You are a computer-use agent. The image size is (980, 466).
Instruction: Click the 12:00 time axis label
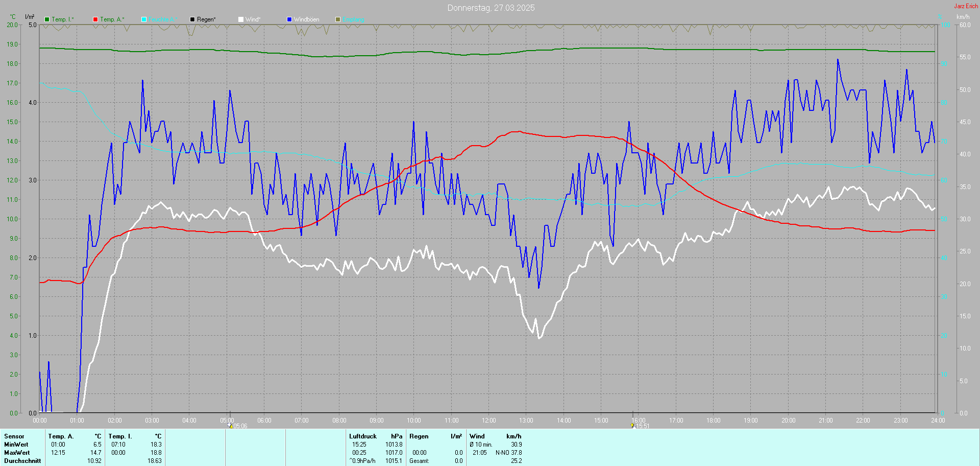tap(488, 421)
